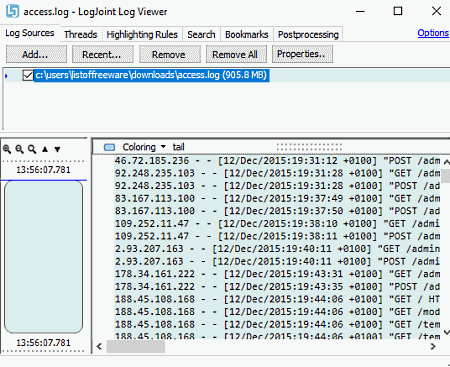This screenshot has height=367, width=450.
Task: Click the timeline zoom out magnifier icon
Action: coord(19,149)
